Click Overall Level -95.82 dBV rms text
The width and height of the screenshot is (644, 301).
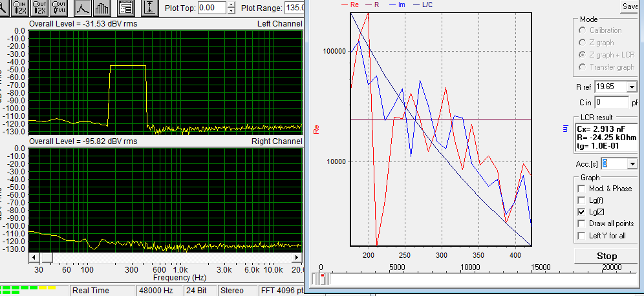click(83, 141)
